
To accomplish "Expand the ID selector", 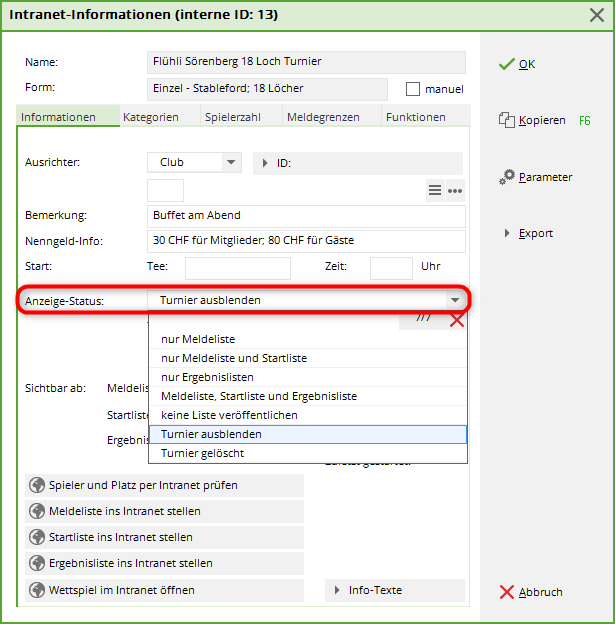I will (x=358, y=163).
